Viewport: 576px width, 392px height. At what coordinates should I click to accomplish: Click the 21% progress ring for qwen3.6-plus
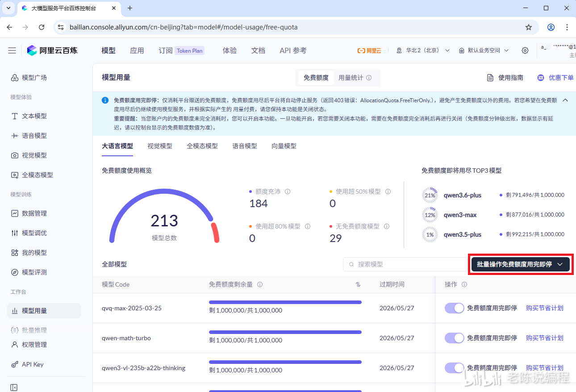pos(430,195)
